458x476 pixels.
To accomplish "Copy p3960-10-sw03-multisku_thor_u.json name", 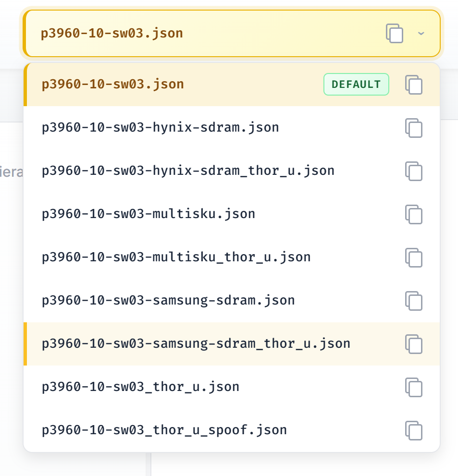I will [414, 258].
